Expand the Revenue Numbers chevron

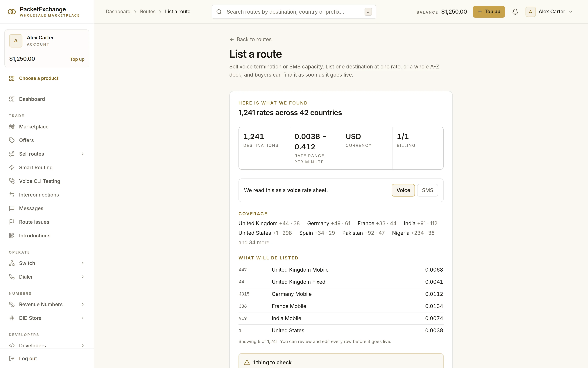[x=83, y=304]
